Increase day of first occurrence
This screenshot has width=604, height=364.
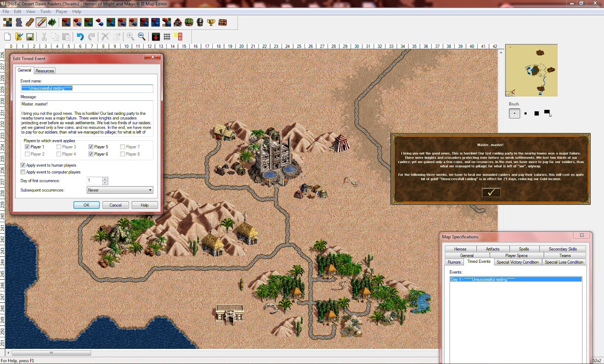tap(105, 179)
